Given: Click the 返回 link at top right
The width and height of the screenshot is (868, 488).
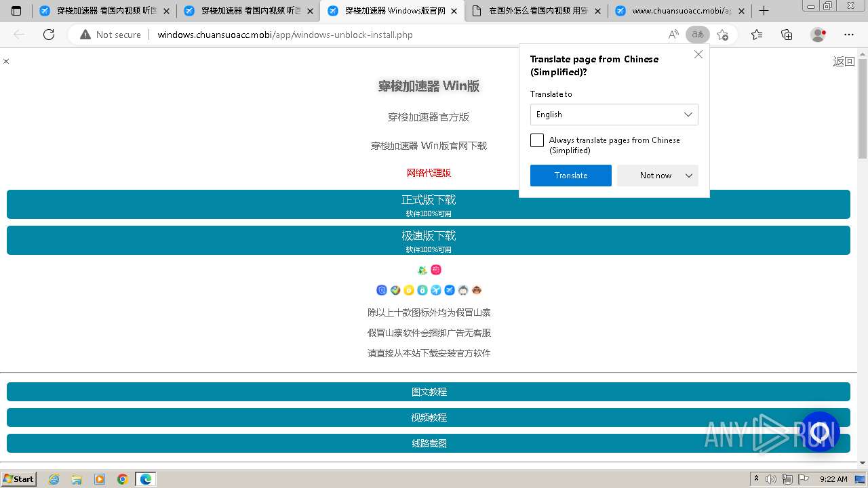Looking at the screenshot, I should coord(844,62).
